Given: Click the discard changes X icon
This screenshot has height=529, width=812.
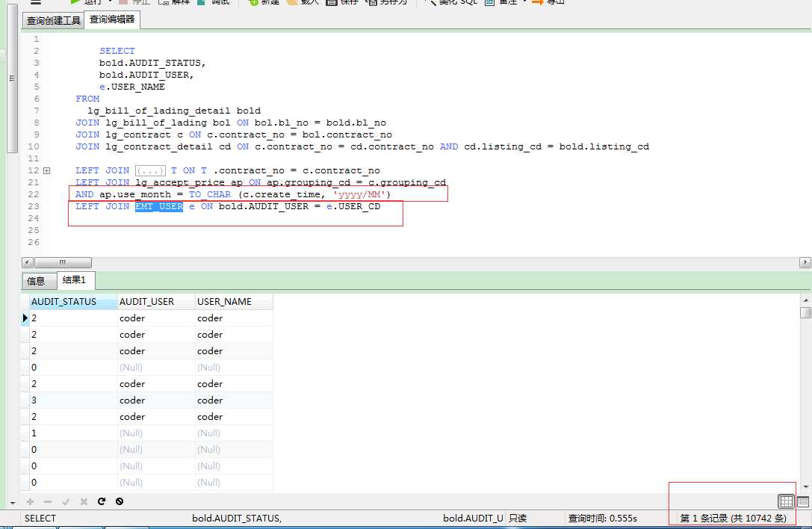Looking at the screenshot, I should (x=84, y=501).
